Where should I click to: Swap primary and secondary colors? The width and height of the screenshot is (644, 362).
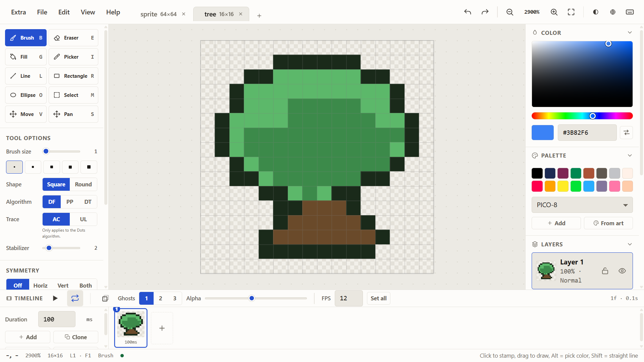pyautogui.click(x=626, y=133)
